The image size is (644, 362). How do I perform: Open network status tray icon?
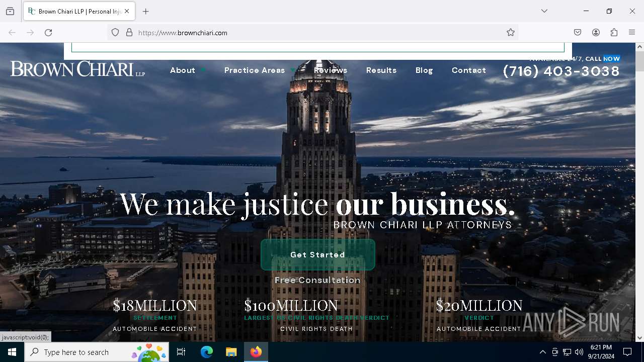[x=567, y=352]
